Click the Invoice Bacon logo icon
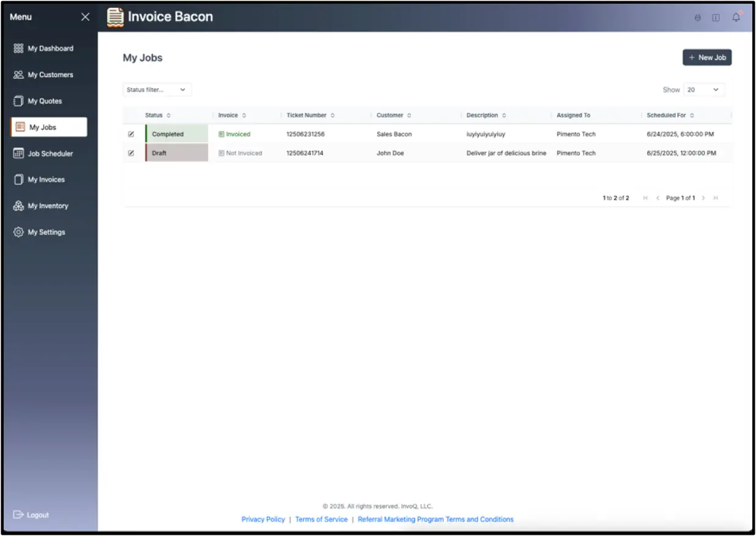This screenshot has width=756, height=536. 115,17
